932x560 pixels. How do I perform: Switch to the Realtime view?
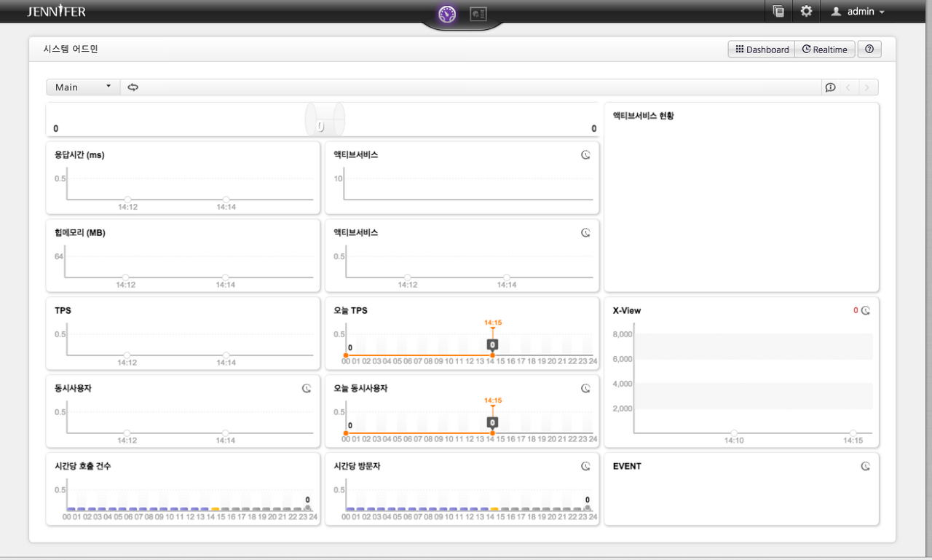825,50
